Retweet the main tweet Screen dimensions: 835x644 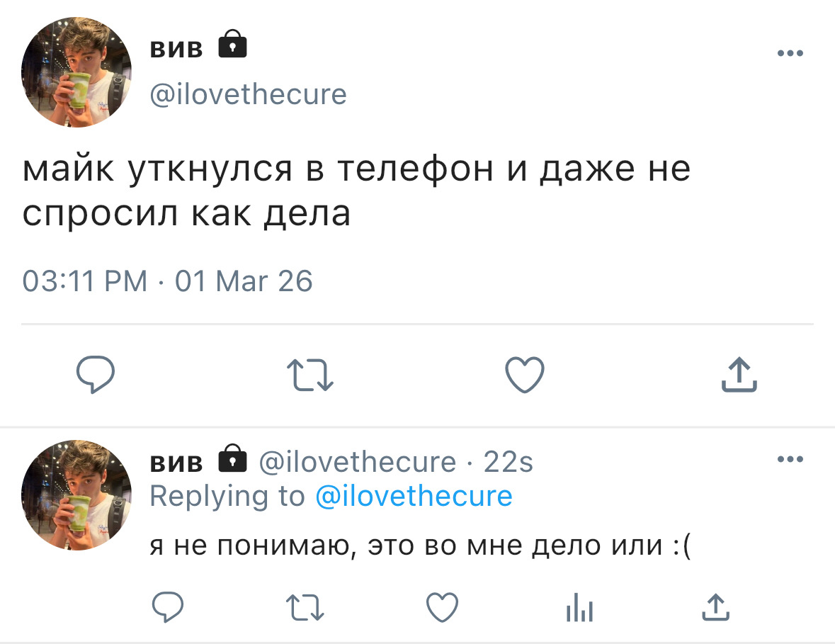(310, 375)
